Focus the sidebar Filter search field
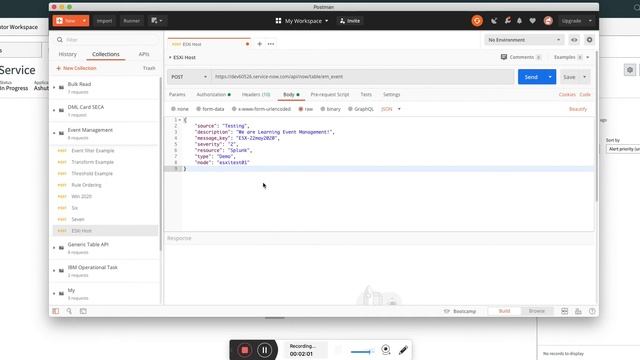The height and width of the screenshot is (360, 640). tap(107, 40)
